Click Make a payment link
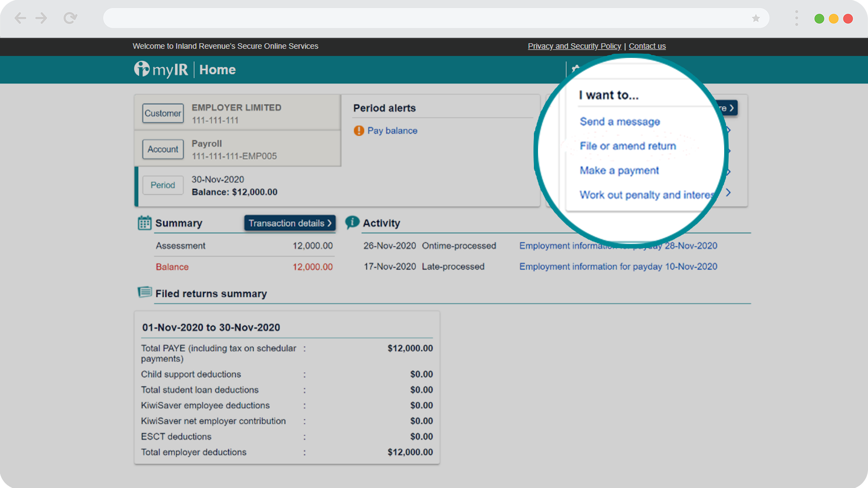The image size is (868, 488). [619, 170]
